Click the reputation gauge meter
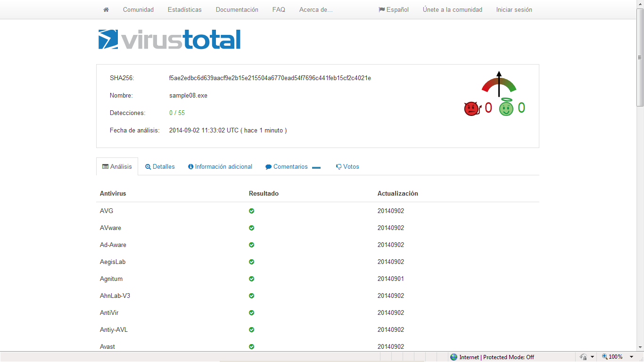 click(499, 84)
